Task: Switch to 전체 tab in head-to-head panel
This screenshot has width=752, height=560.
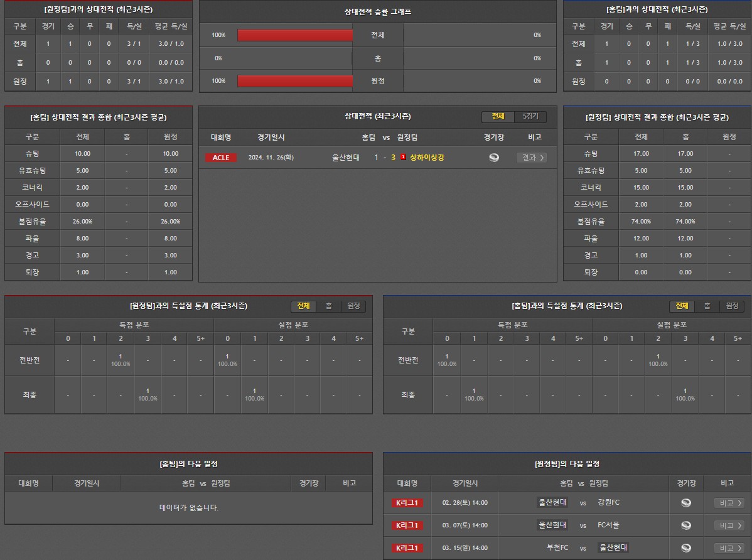Action: coord(498,117)
